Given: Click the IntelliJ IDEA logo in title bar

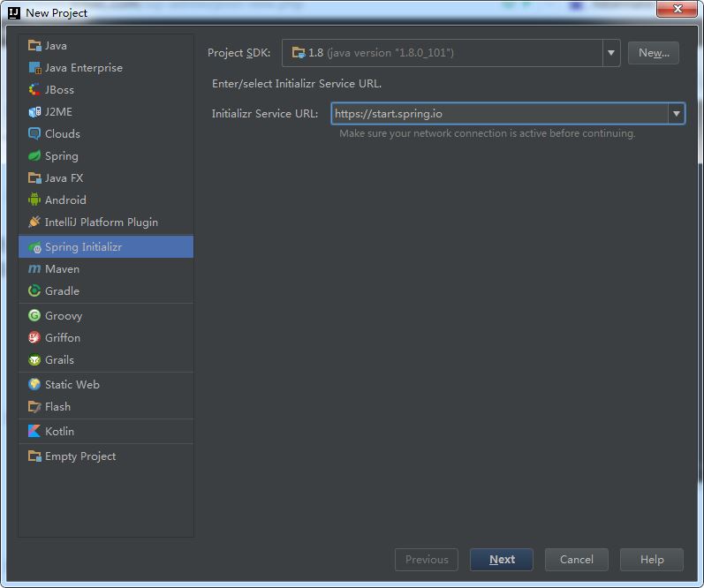Looking at the screenshot, I should [14, 13].
